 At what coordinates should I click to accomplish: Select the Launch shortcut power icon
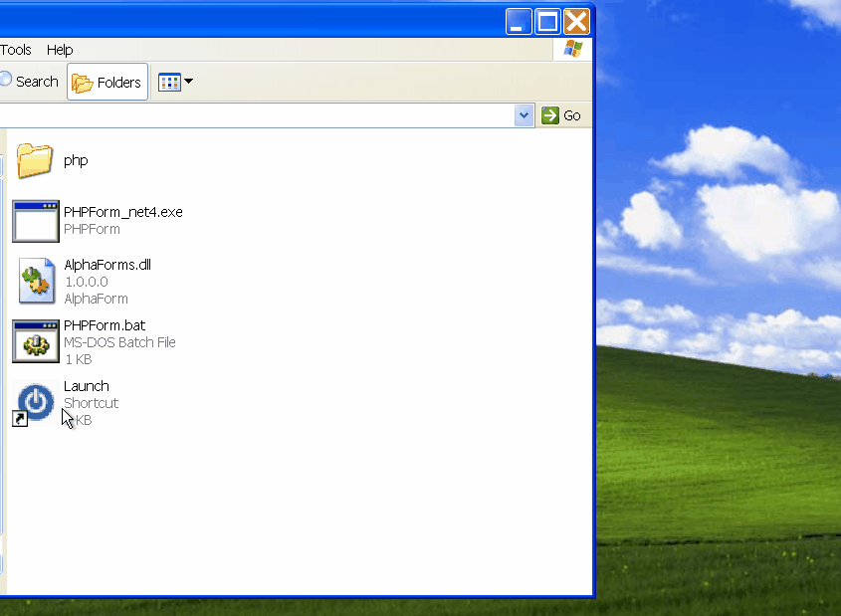(x=36, y=403)
